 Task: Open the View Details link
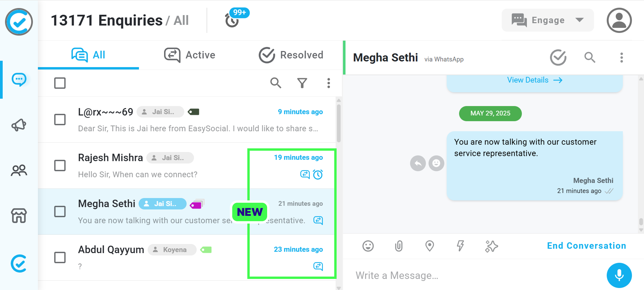pos(535,80)
